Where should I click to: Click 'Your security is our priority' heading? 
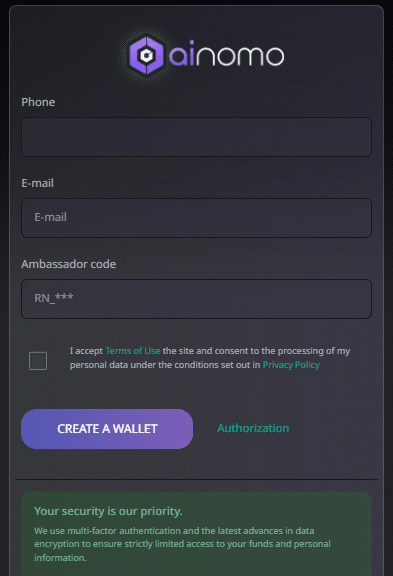click(108, 511)
